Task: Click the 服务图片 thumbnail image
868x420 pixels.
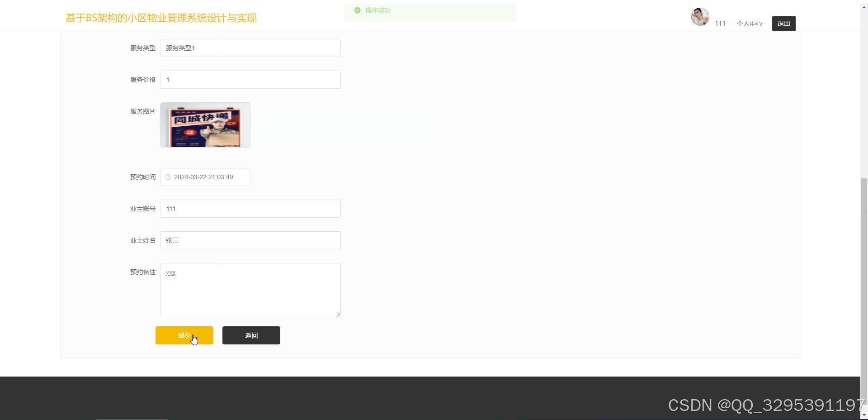Action: pyautogui.click(x=205, y=125)
